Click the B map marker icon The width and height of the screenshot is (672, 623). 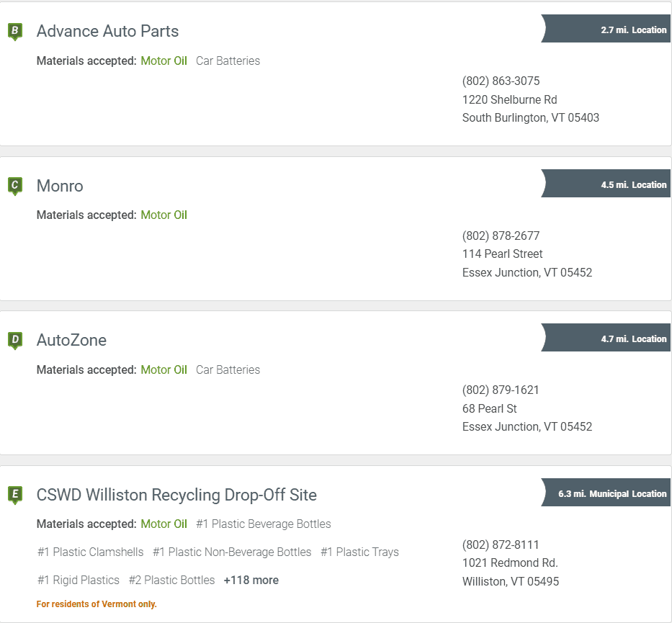(x=14, y=31)
